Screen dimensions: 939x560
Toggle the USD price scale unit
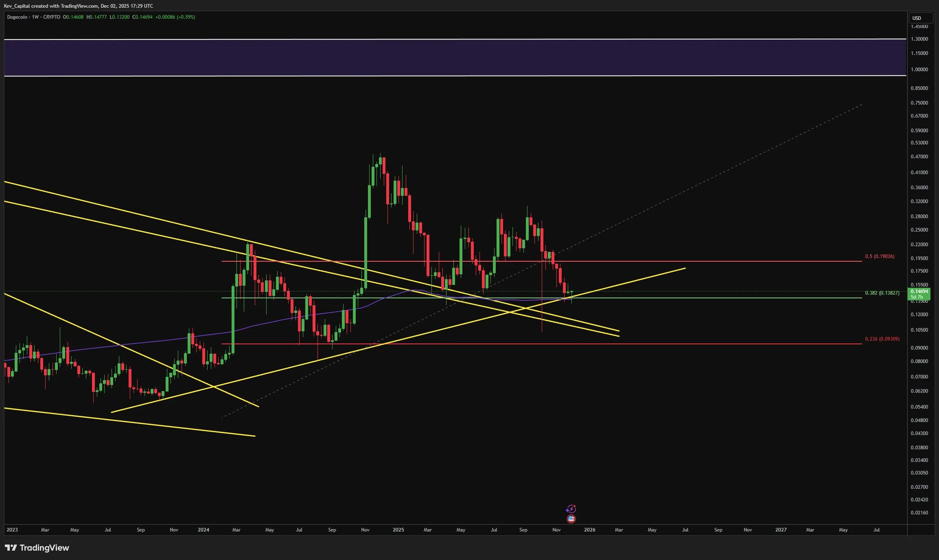pos(921,18)
